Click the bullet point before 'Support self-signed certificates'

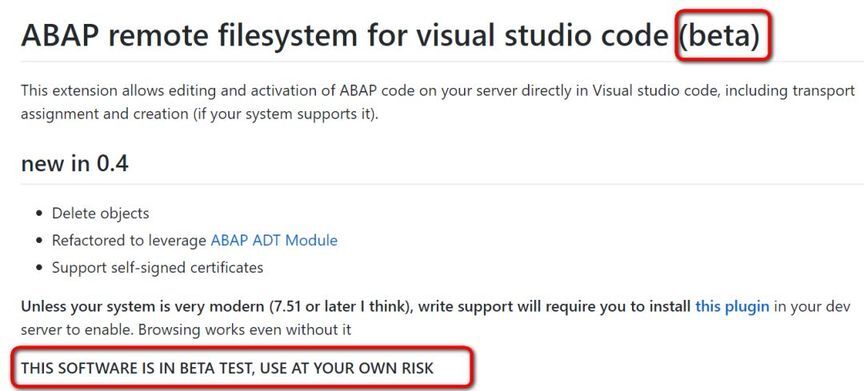(x=39, y=269)
